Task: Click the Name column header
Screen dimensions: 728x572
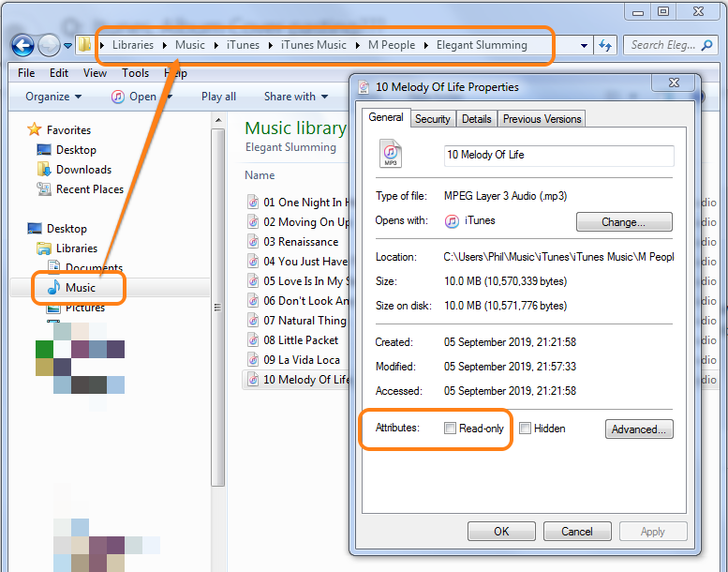Action: click(260, 175)
